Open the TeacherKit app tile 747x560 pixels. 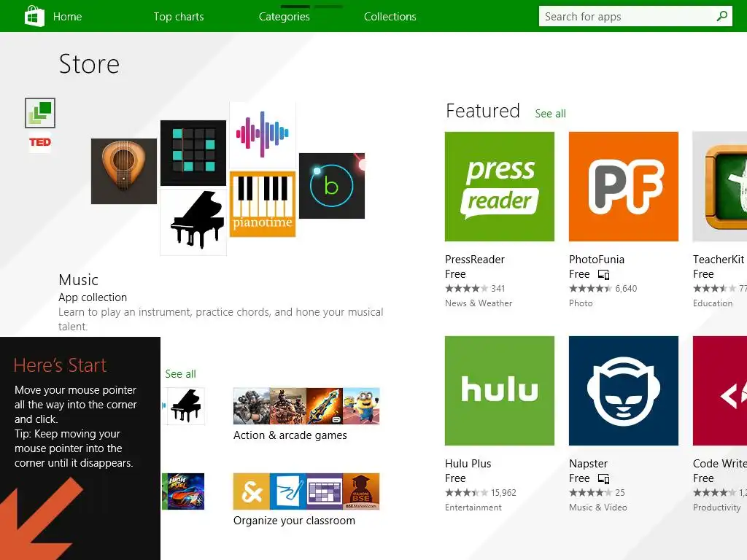[720, 187]
